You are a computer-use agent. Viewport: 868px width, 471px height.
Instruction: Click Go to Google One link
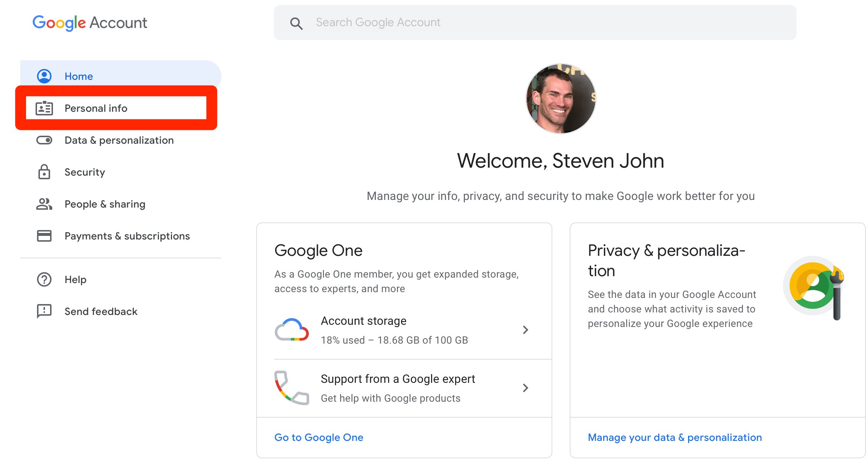click(x=319, y=437)
